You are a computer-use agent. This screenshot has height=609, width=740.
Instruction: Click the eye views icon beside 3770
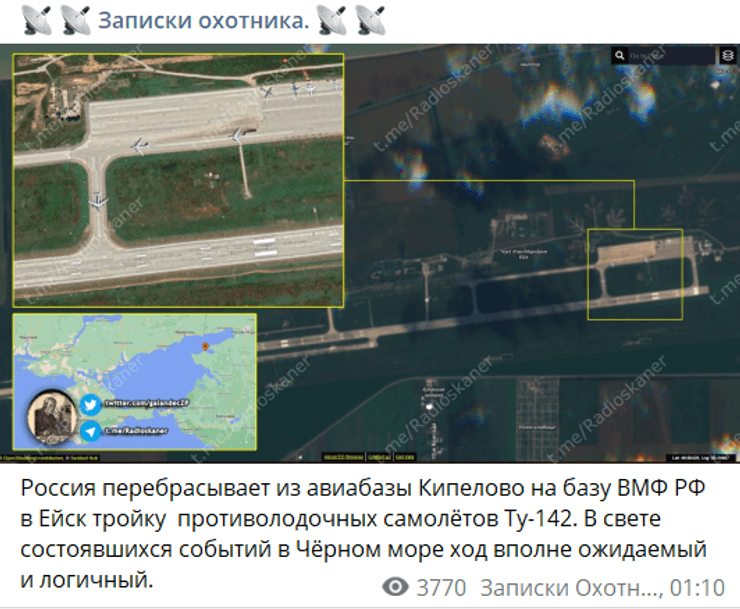pos(395,587)
